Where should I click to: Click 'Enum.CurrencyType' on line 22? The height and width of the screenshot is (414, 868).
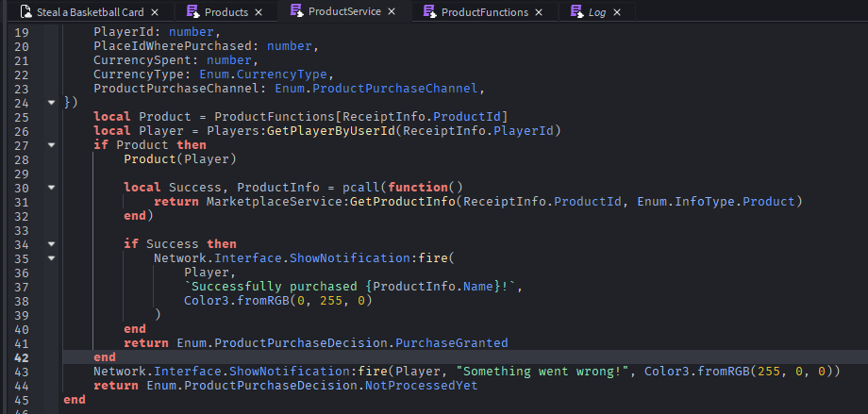(263, 75)
